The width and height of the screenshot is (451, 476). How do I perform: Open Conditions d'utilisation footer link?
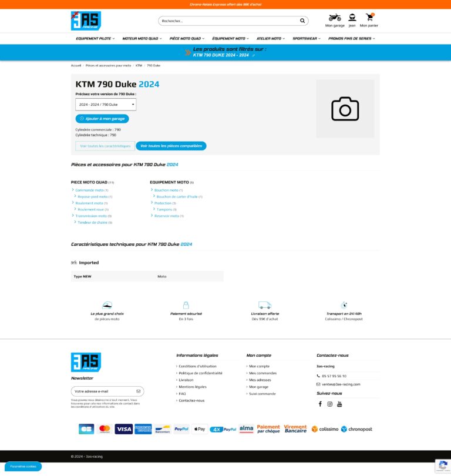(197, 367)
